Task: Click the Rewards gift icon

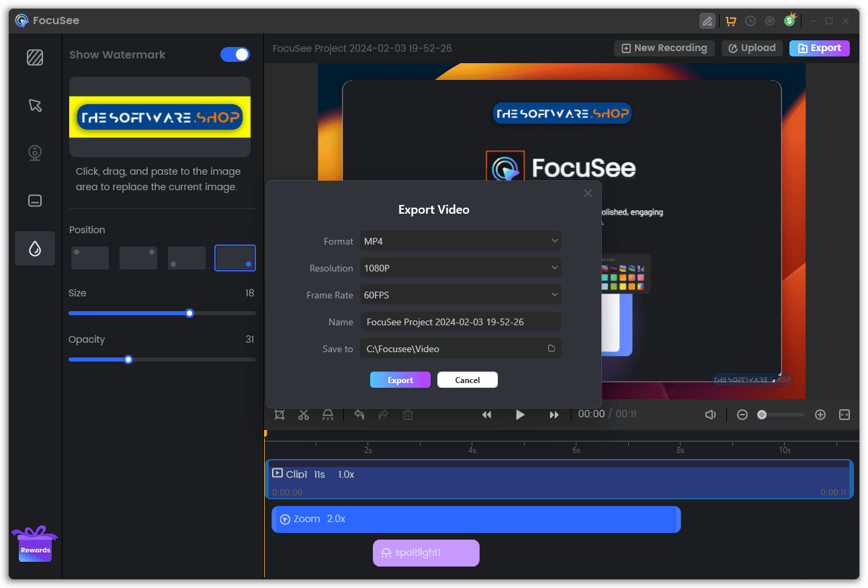Action: pyautogui.click(x=35, y=544)
